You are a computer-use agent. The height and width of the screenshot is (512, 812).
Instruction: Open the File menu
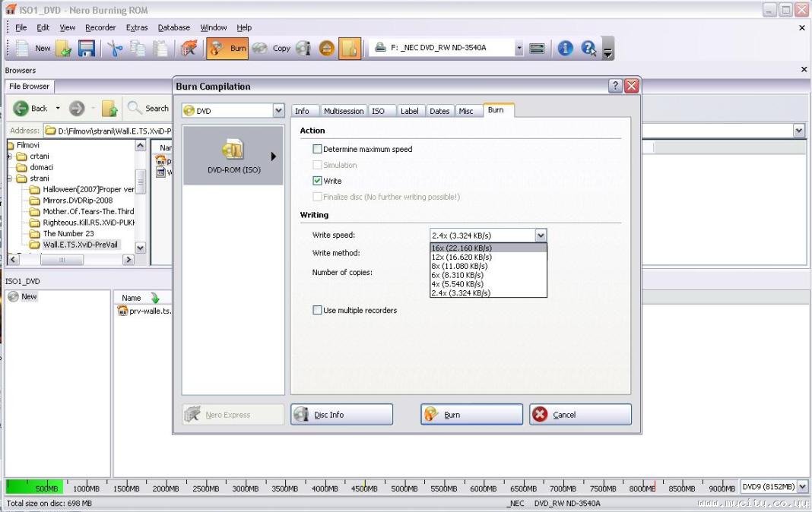point(21,27)
